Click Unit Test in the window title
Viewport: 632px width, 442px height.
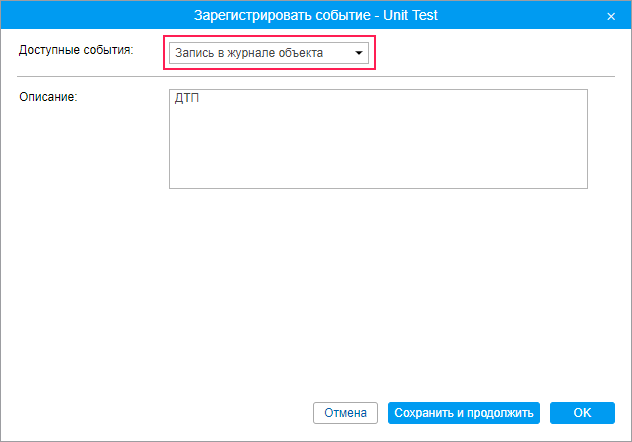(x=405, y=16)
